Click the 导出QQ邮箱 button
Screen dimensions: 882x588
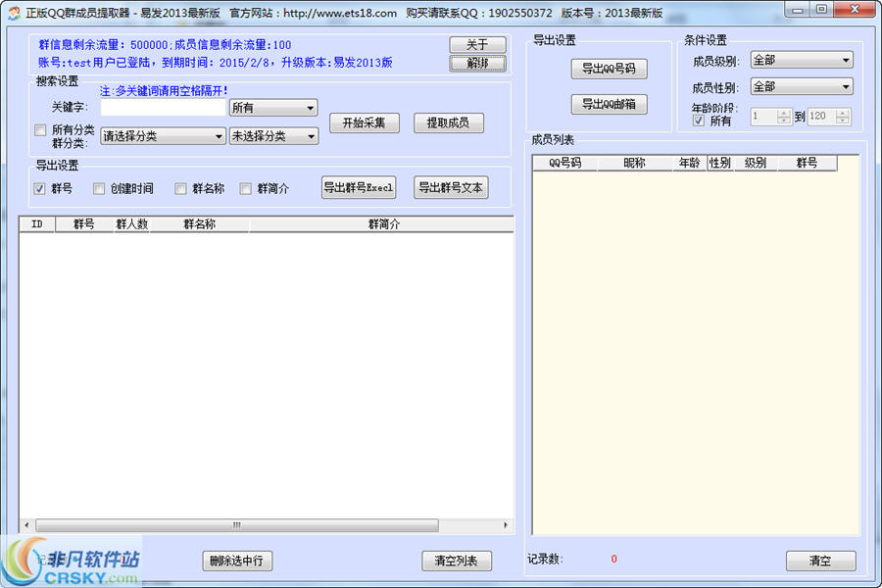(610, 104)
